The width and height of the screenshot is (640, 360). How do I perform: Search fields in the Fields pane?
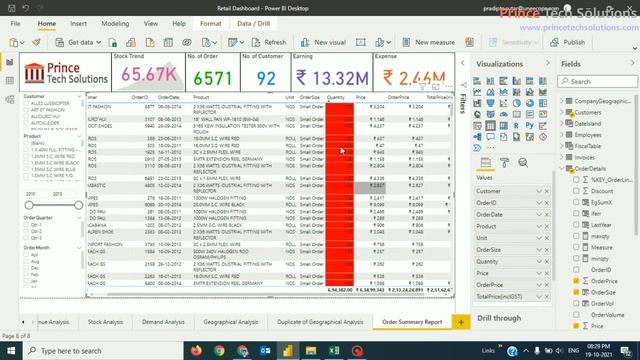coord(598,82)
